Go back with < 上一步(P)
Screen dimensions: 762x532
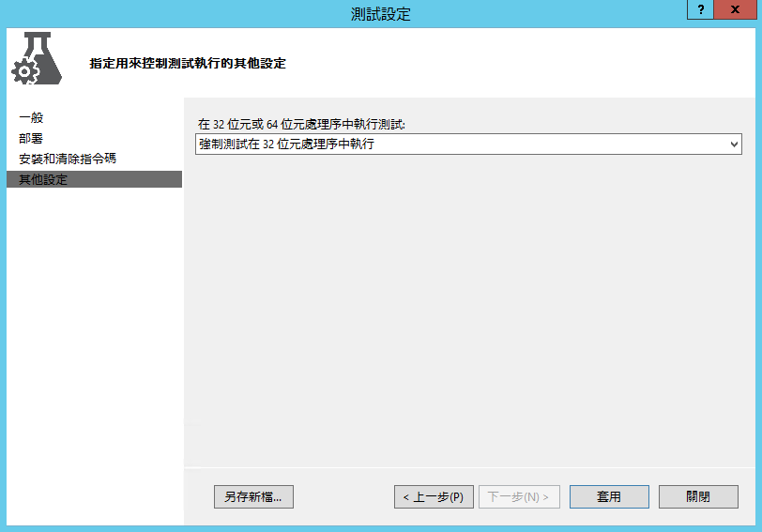click(x=434, y=496)
